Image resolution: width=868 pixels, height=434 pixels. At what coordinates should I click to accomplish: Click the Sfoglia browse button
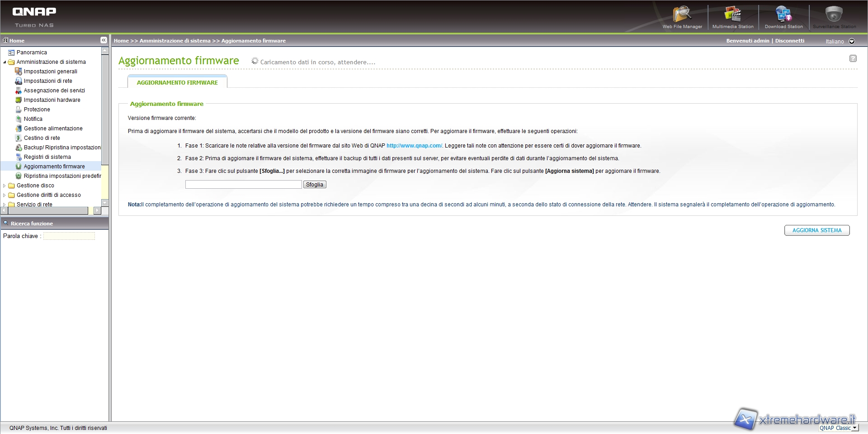click(315, 185)
